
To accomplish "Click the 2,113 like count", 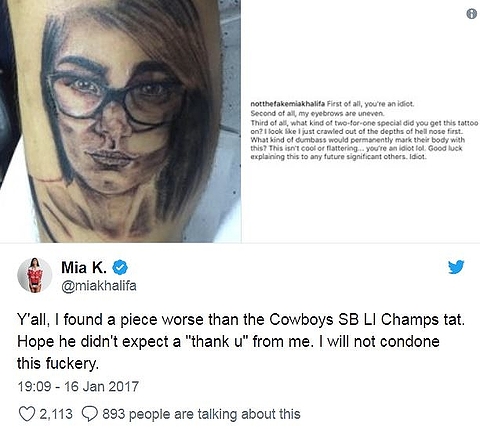I will coord(56,414).
